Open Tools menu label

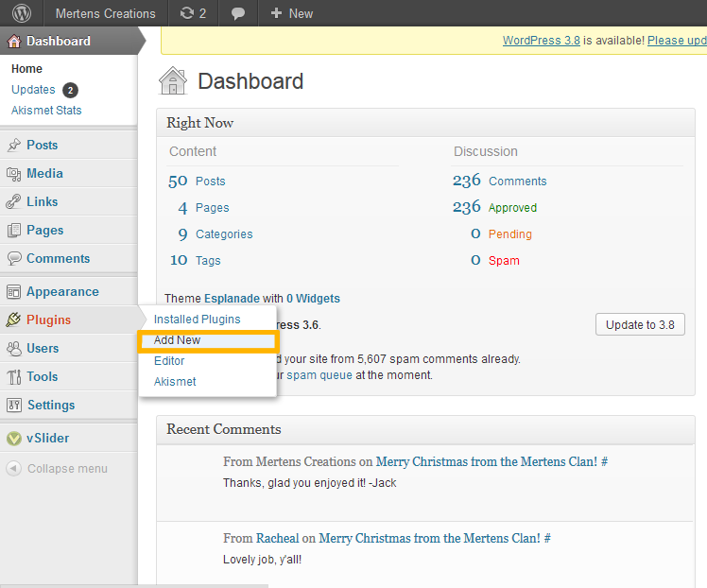coord(43,376)
